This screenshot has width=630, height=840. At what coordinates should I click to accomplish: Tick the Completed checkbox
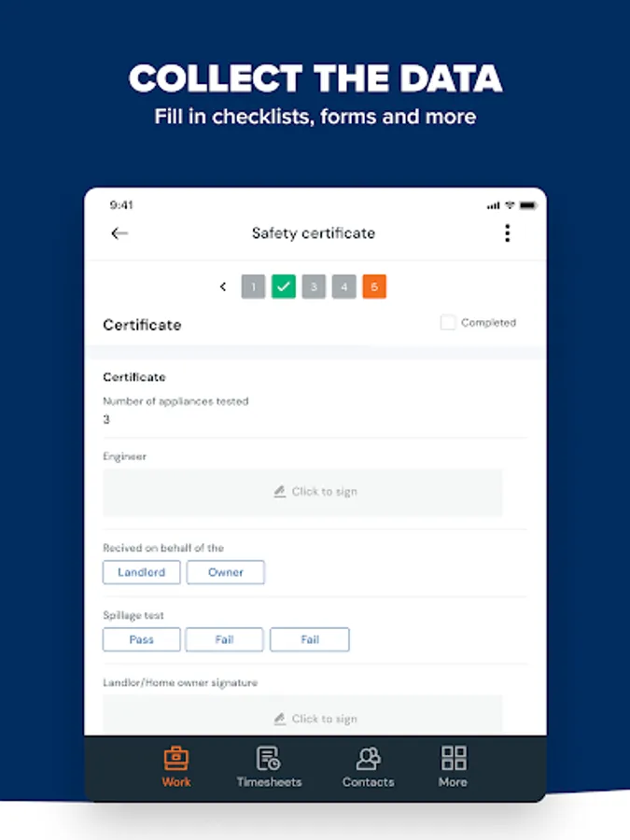447,323
